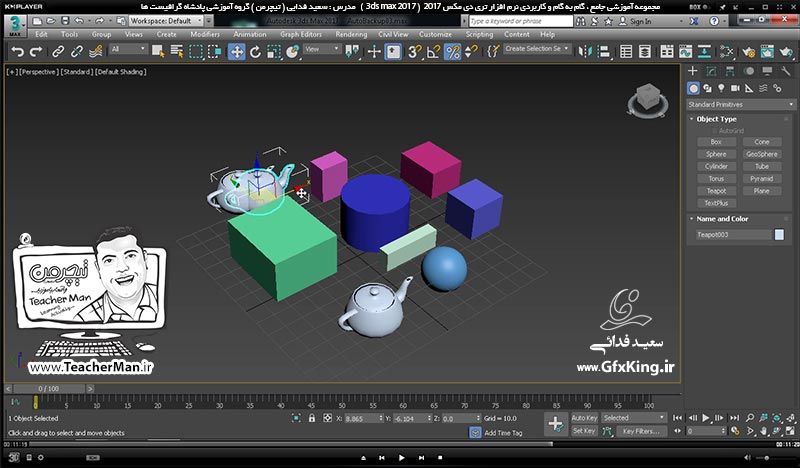Click the Box primitive button
800x468 pixels.
coord(716,142)
